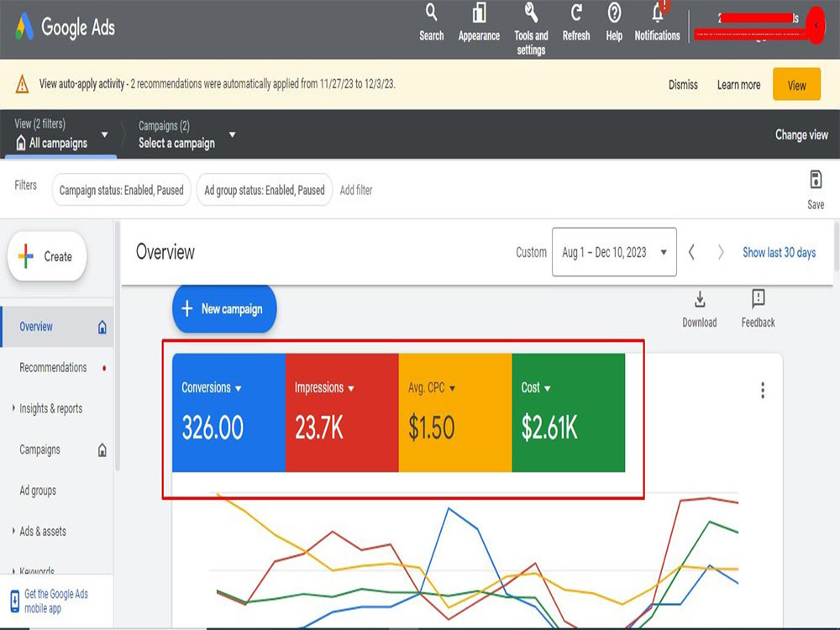
Task: Click Get the Google Ads mobile app link
Action: pyautogui.click(x=55, y=601)
